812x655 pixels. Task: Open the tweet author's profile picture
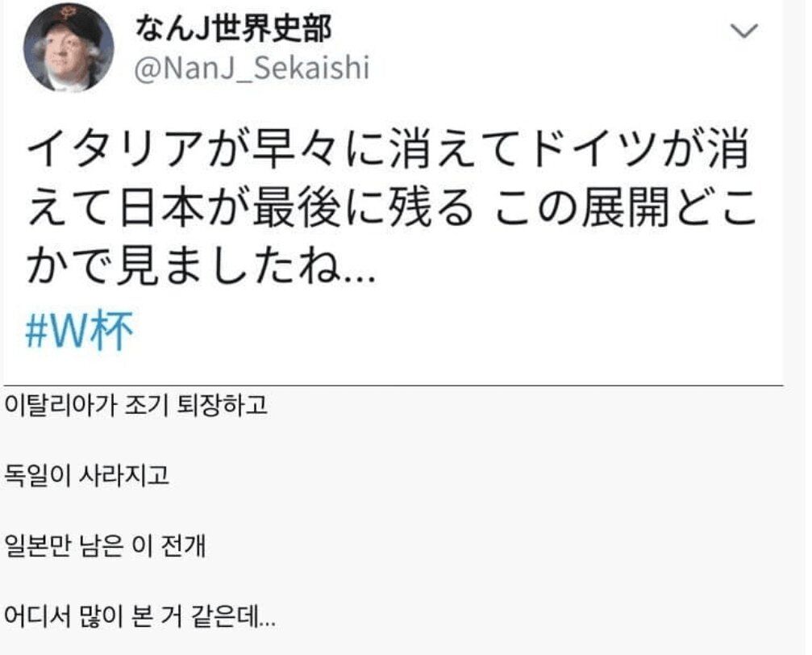point(69,48)
